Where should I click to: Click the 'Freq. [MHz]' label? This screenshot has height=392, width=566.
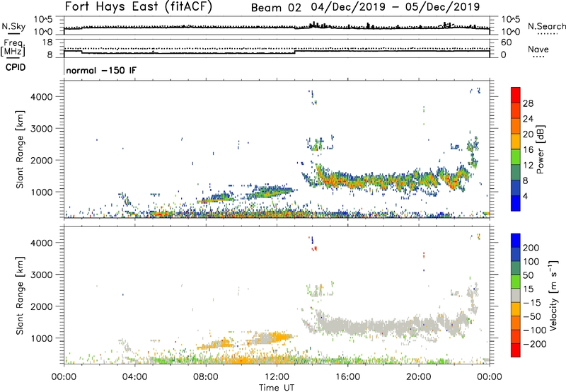[13, 47]
